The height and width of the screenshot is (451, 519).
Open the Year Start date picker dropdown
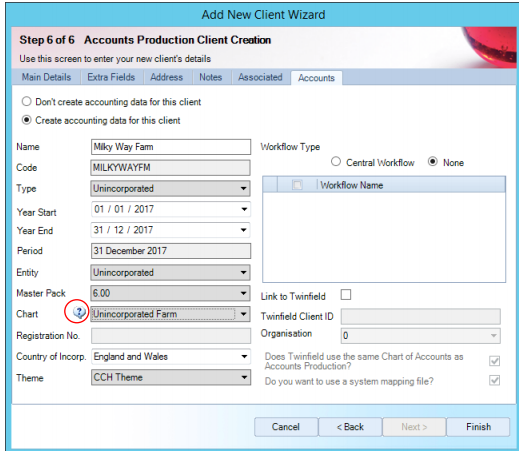[244, 209]
